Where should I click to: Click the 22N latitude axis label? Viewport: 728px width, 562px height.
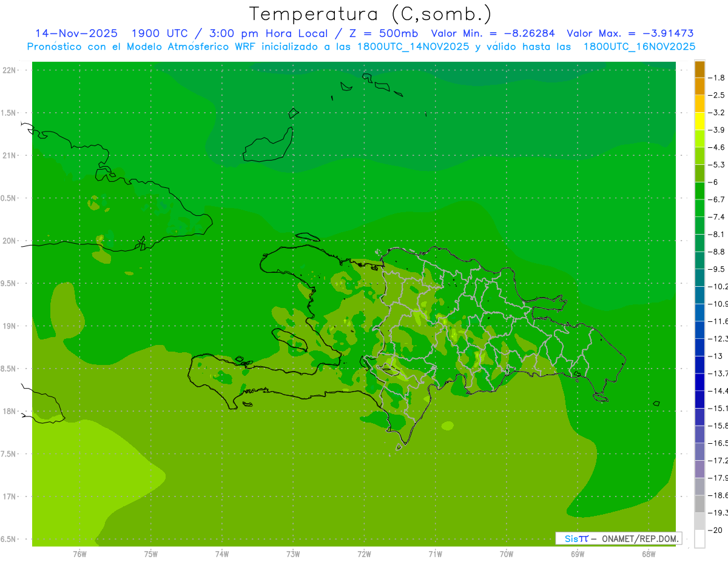[x=10, y=70]
